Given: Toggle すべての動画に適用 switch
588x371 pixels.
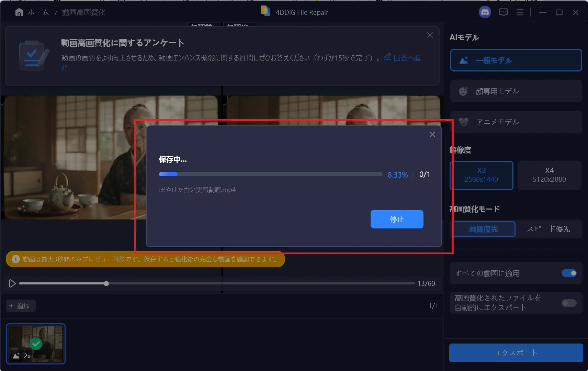Looking at the screenshot, I should tap(569, 273).
